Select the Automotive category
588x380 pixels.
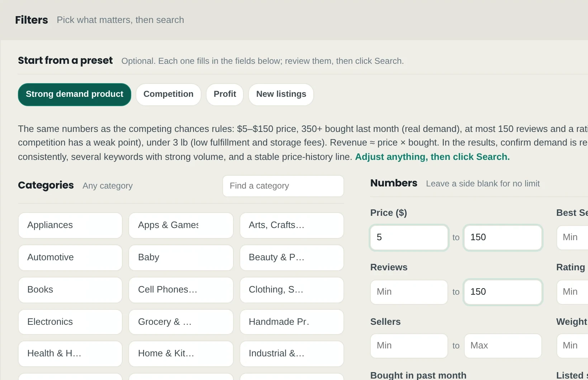tap(70, 258)
